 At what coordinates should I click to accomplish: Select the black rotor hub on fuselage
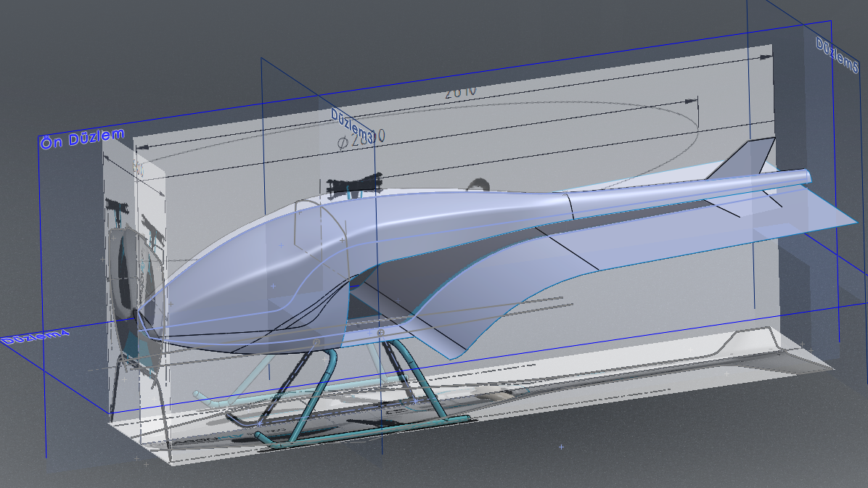coord(353,184)
